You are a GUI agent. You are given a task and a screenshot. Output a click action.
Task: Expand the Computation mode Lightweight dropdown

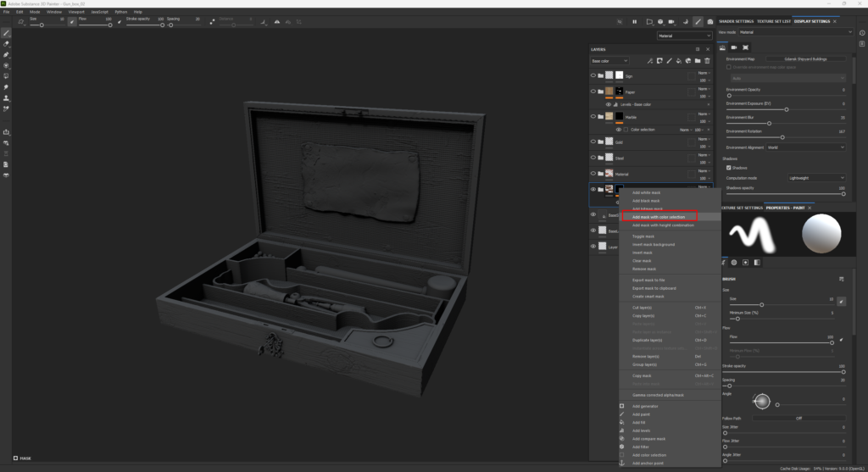click(816, 178)
